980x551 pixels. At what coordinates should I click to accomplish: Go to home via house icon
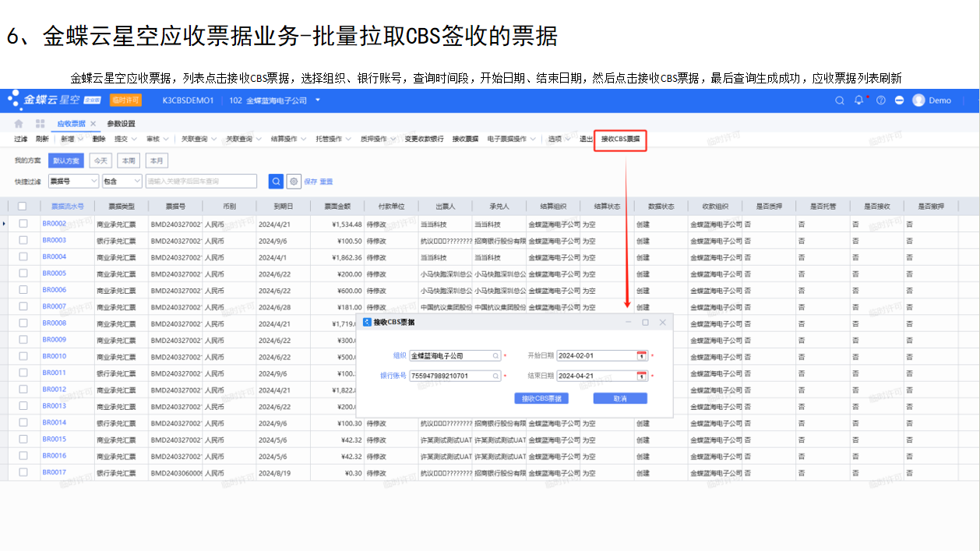[x=19, y=124]
